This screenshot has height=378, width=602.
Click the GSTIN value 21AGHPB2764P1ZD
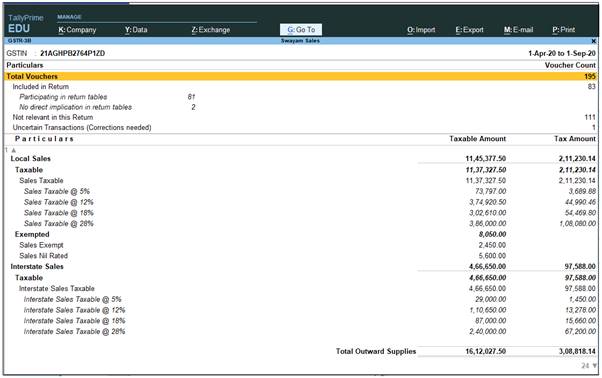73,53
